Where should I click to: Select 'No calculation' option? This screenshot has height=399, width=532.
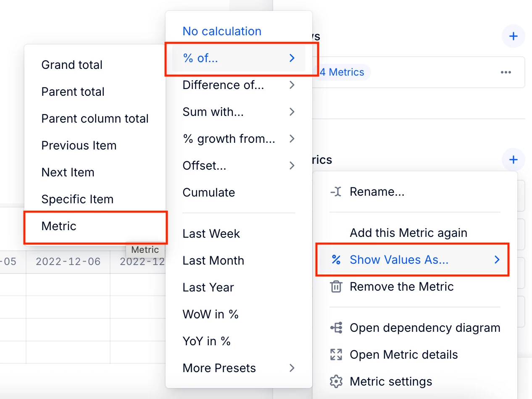(x=222, y=31)
